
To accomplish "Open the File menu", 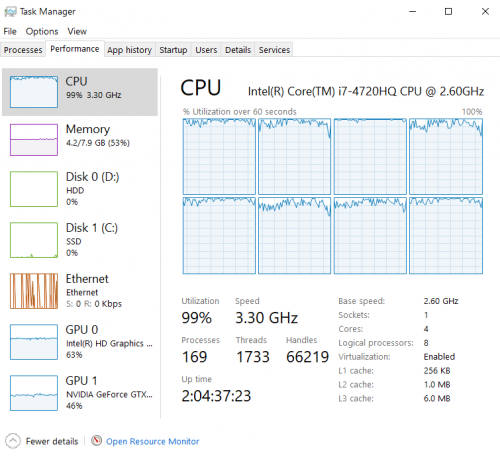I will coord(10,31).
